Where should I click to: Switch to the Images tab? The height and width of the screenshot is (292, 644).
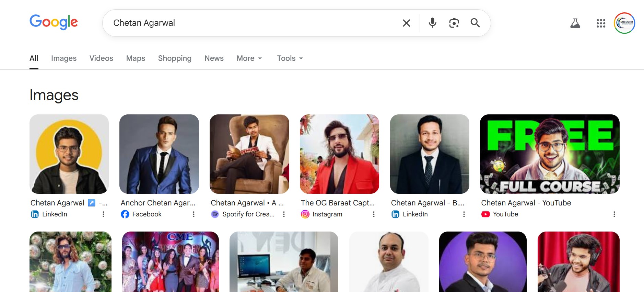[x=64, y=58]
